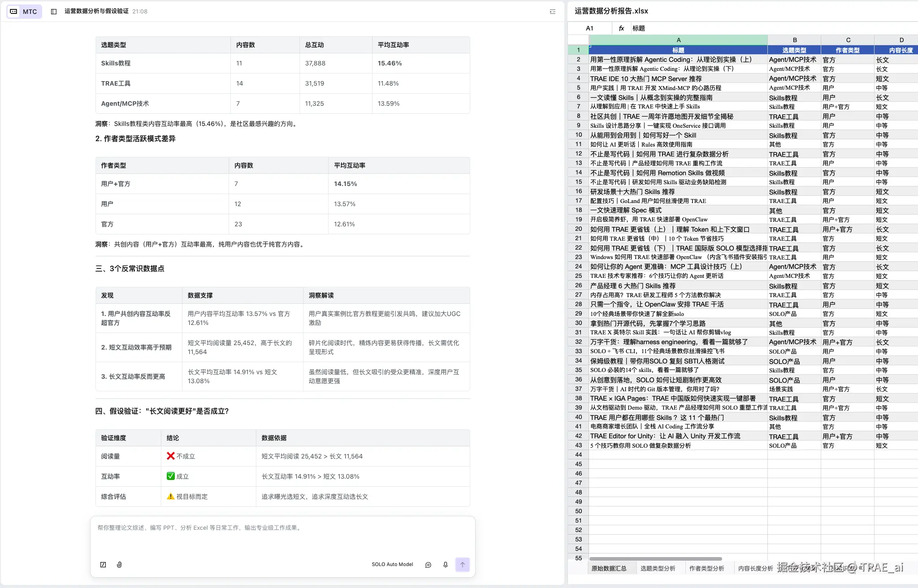Toggle the sidebar panel icon
The image size is (918, 588).
[54, 11]
